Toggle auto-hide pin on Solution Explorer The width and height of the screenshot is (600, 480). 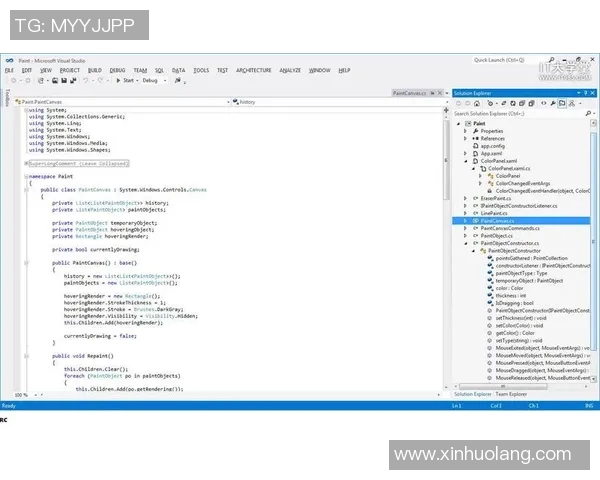(x=585, y=93)
